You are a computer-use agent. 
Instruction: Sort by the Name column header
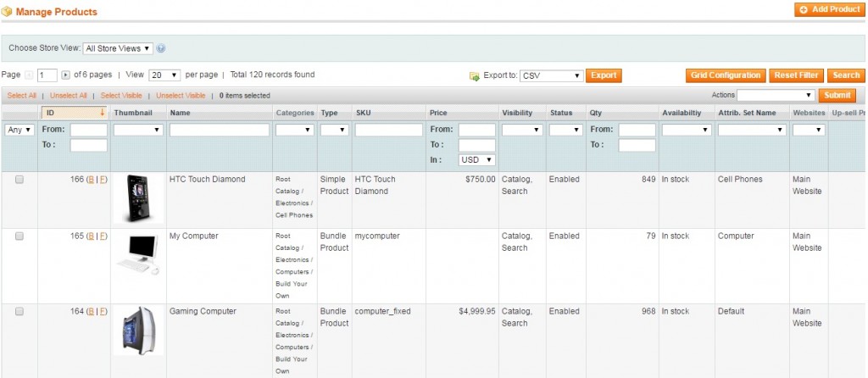coord(180,113)
